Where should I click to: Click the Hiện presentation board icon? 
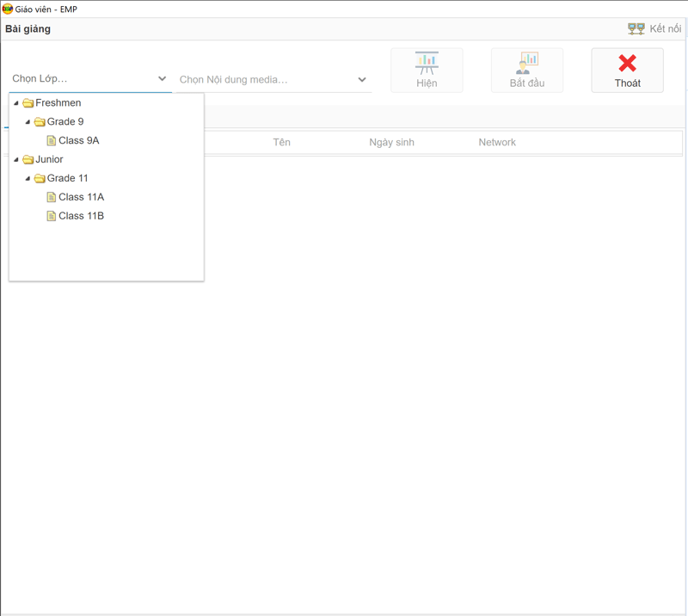pyautogui.click(x=427, y=63)
